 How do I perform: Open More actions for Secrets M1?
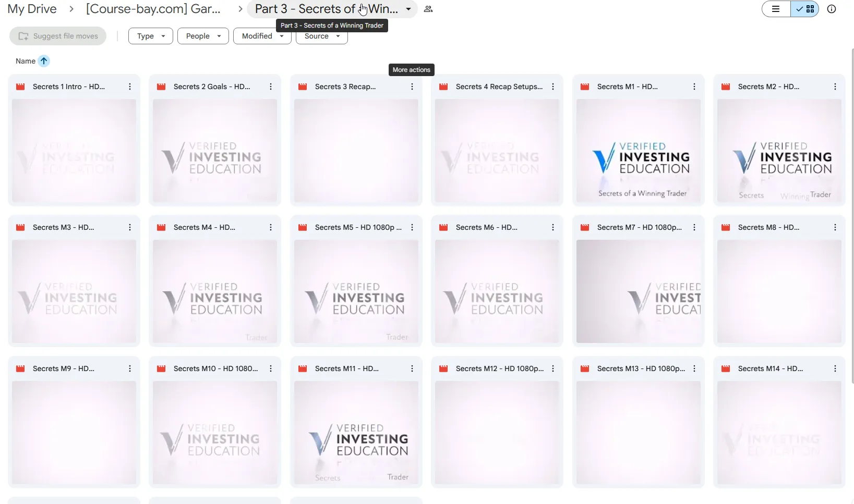coord(694,87)
